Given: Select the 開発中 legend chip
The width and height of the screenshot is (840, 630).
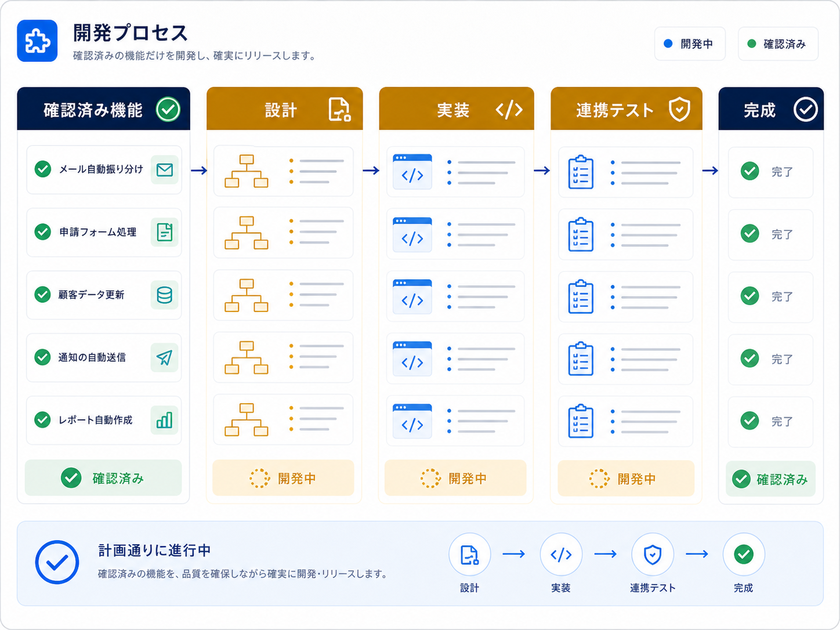Looking at the screenshot, I should click(x=690, y=44).
